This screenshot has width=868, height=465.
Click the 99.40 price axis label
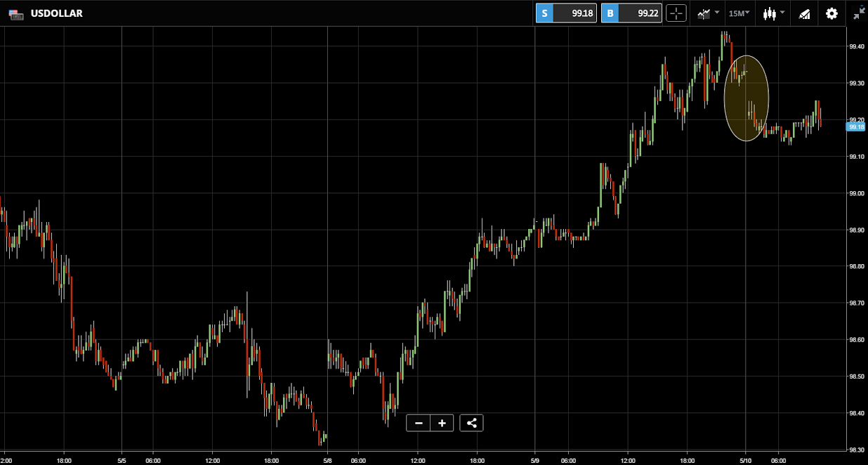point(856,46)
